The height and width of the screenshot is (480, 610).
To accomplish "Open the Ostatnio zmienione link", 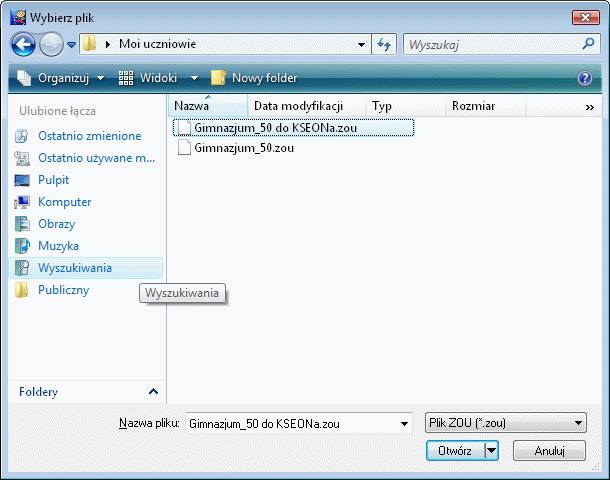I will click(89, 136).
